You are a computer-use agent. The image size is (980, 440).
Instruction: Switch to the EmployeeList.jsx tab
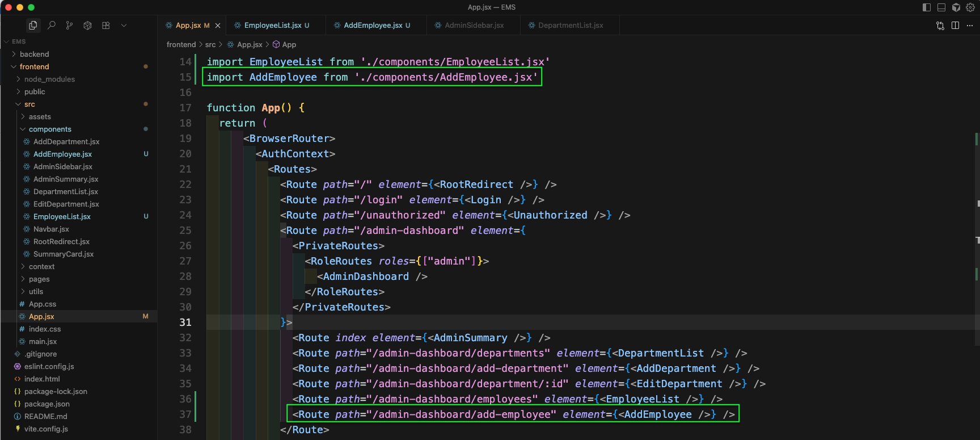point(272,25)
